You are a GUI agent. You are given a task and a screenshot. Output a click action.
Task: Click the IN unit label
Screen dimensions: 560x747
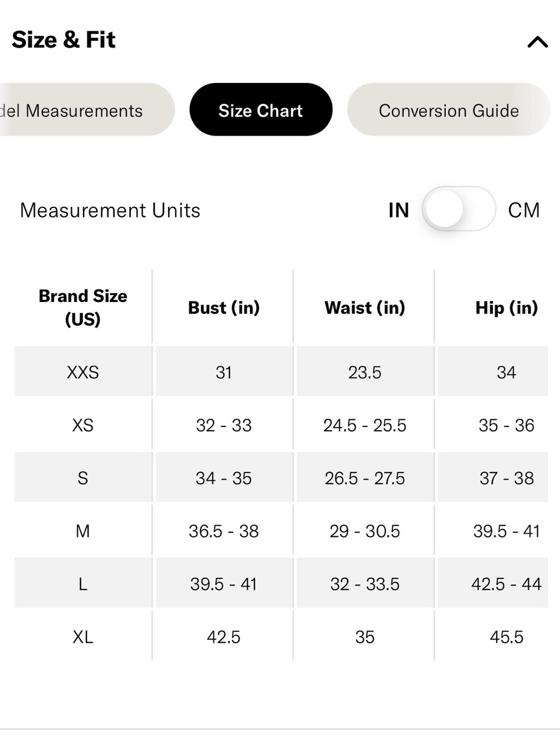(399, 210)
